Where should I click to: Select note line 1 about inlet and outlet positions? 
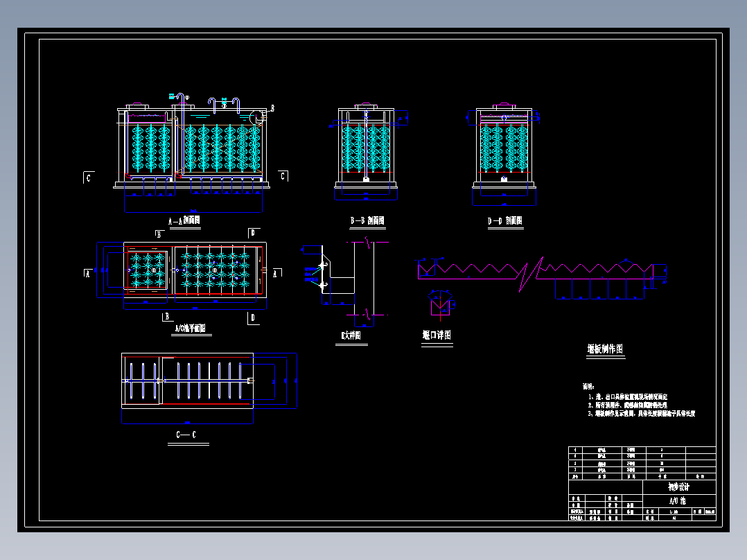pos(628,396)
